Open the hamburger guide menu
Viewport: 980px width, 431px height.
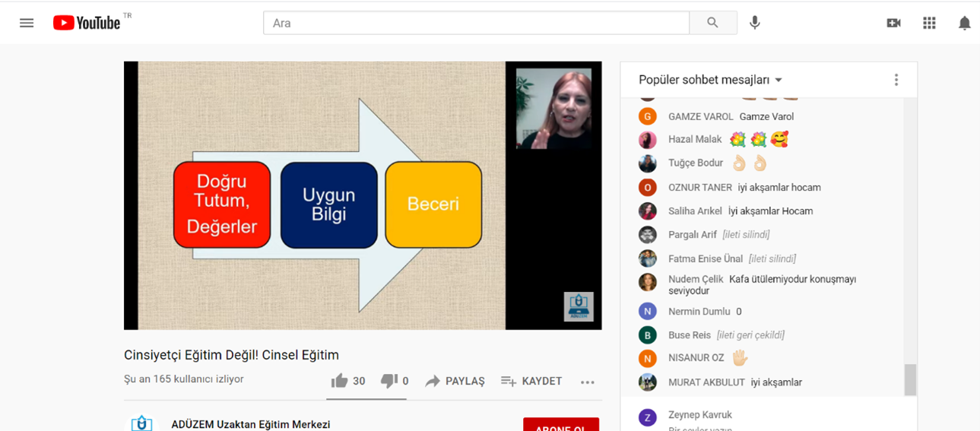click(x=27, y=23)
